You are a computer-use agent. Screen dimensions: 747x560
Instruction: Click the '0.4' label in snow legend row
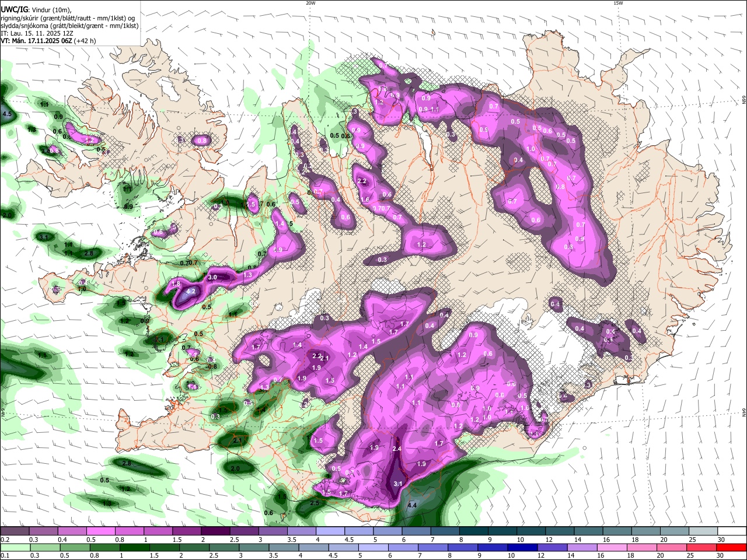click(62, 540)
